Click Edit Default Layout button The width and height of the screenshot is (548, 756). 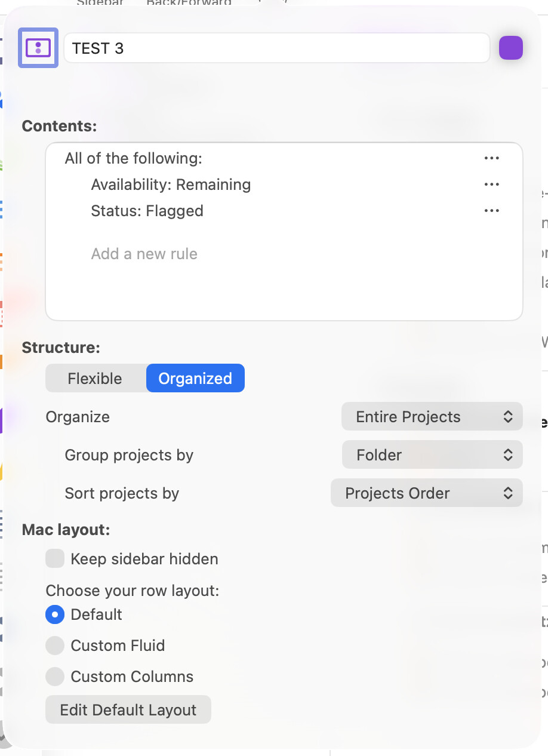pyautogui.click(x=128, y=710)
